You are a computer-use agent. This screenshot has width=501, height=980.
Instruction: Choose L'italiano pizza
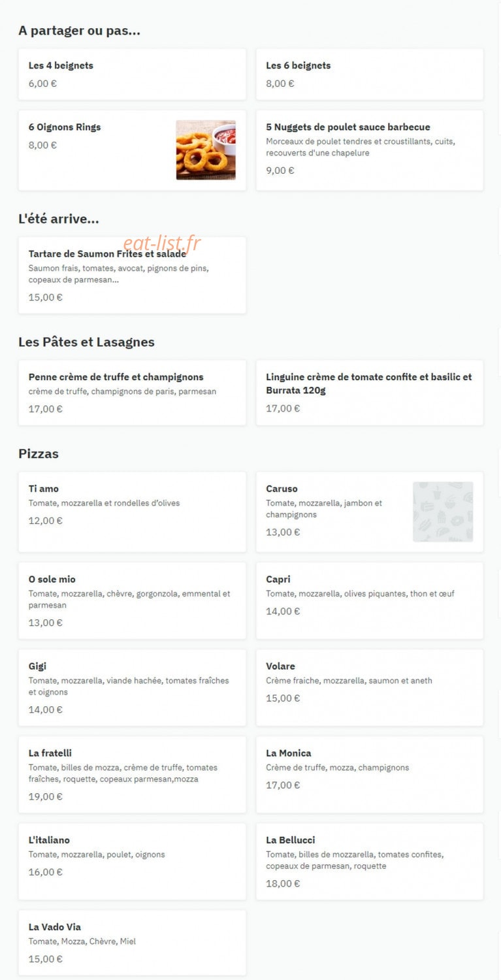pyautogui.click(x=132, y=861)
